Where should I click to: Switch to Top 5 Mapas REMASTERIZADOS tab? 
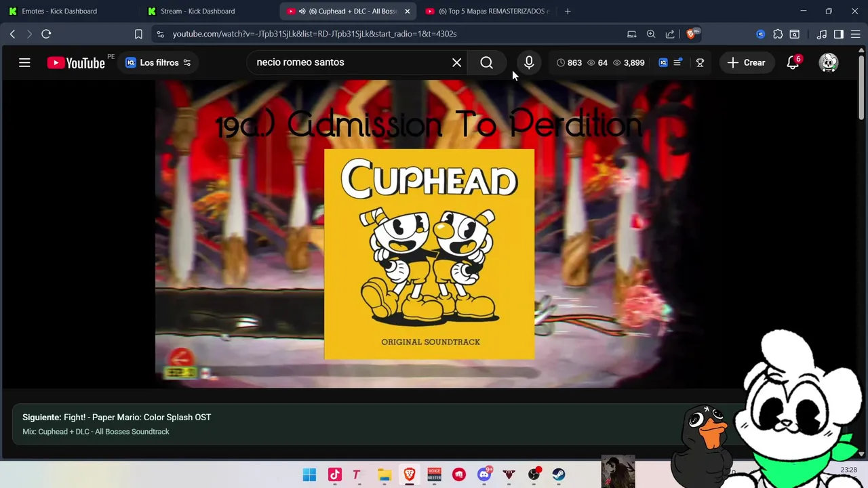click(487, 11)
